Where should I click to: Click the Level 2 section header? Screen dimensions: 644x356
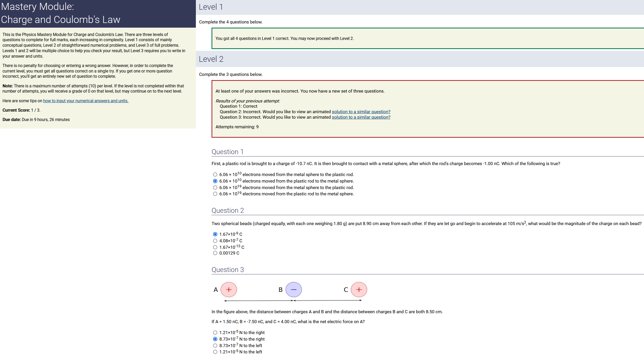tap(211, 59)
